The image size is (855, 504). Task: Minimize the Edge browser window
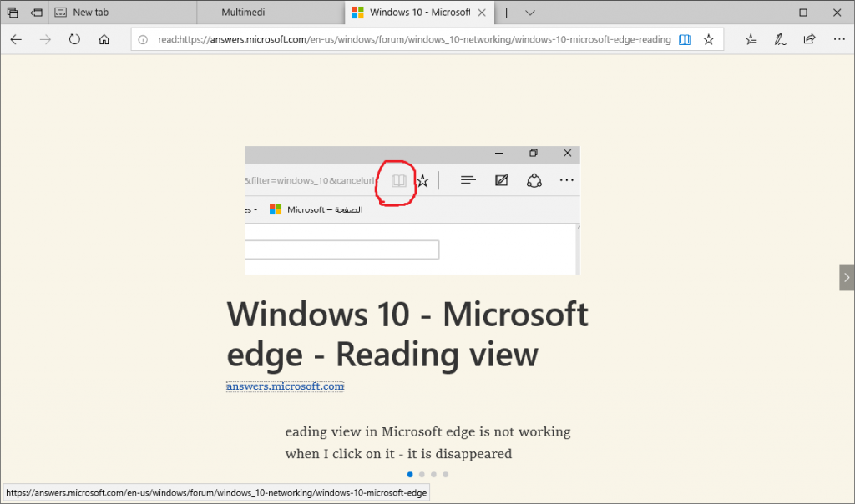[769, 13]
